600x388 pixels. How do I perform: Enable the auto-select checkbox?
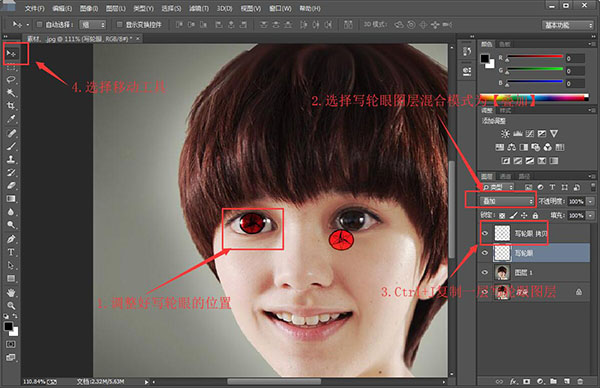[39, 24]
